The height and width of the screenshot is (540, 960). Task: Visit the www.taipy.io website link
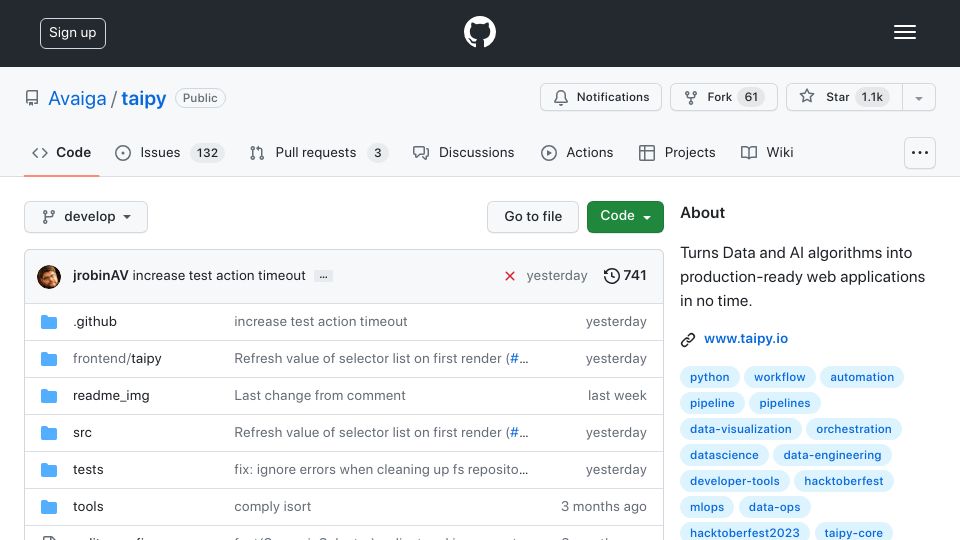click(x=746, y=339)
